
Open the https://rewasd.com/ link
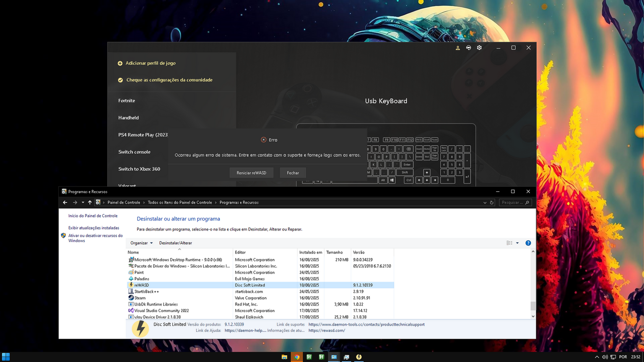coord(327,331)
